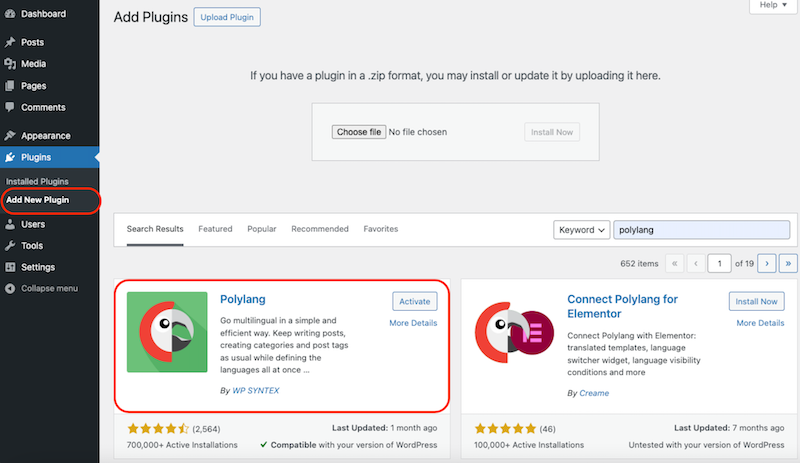Viewport: 800px width, 463px height.
Task: Open Creame author link
Action: coord(594,393)
